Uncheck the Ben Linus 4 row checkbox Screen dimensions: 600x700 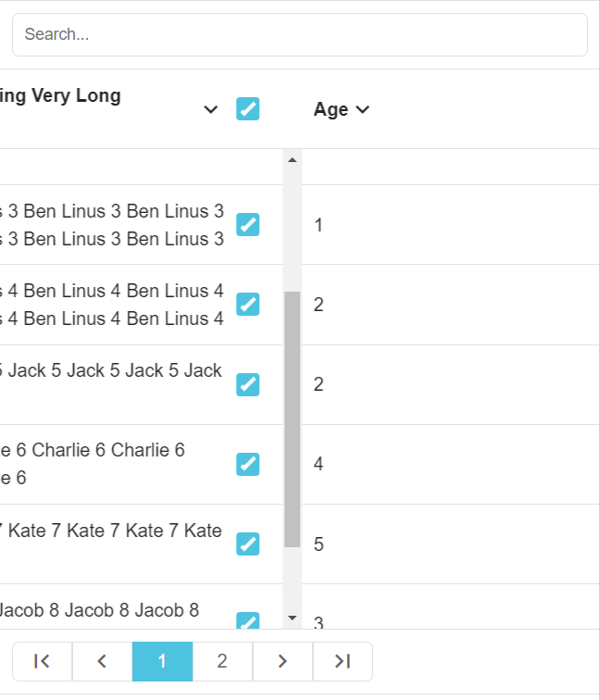pyautogui.click(x=248, y=304)
